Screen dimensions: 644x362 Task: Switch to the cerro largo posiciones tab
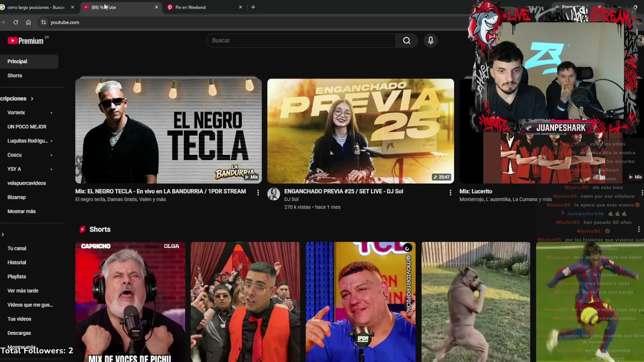pyautogui.click(x=36, y=7)
